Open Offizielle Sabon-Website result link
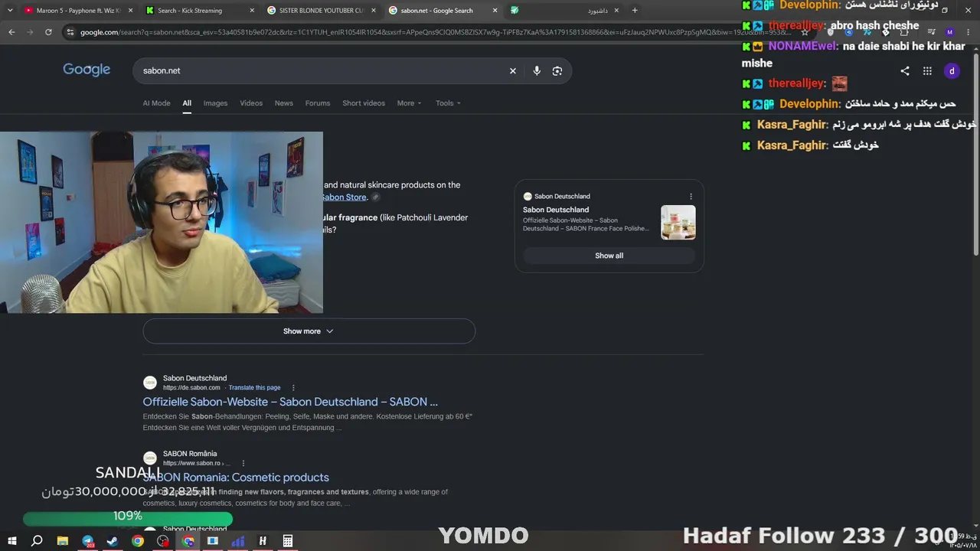 (290, 402)
